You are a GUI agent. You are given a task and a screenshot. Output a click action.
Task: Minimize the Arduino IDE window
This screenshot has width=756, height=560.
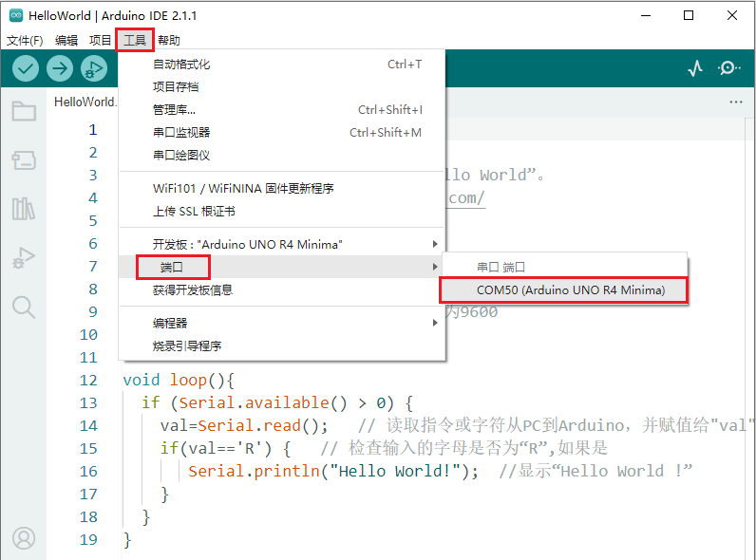[x=646, y=15]
